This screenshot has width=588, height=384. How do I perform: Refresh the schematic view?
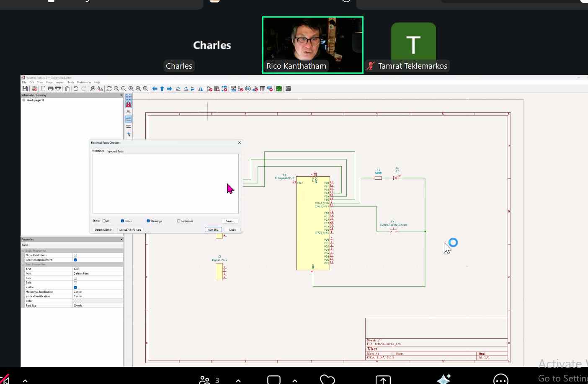point(109,89)
